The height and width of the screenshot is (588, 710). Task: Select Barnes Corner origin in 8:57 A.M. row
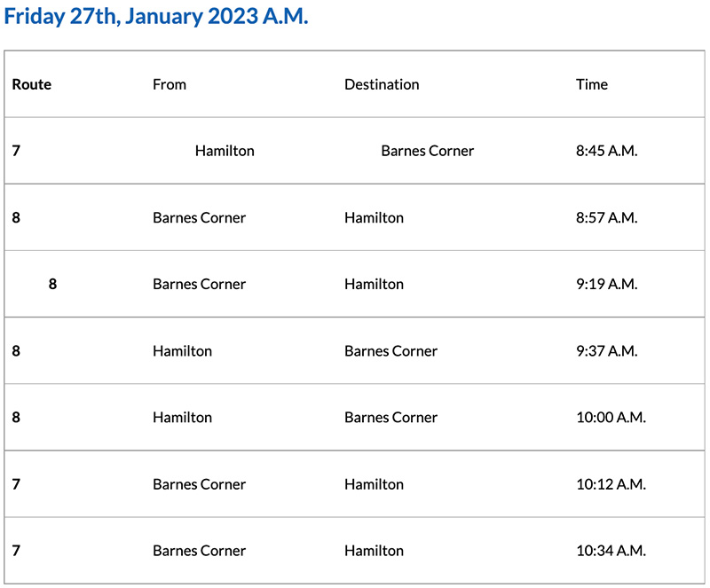199,217
